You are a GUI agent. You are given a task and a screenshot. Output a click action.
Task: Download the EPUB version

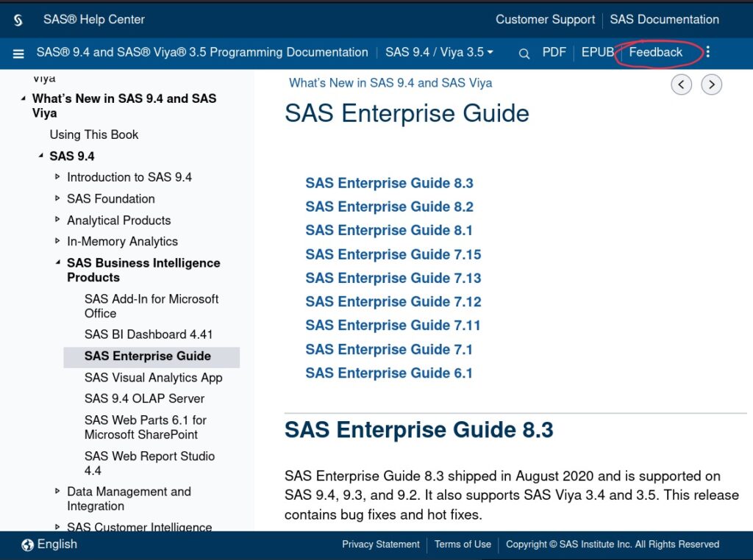598,52
